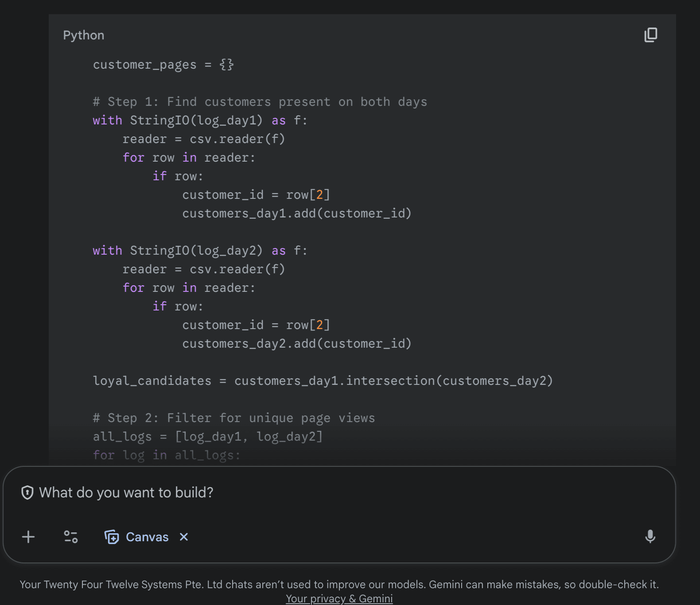Screen dimensions: 700x605
Task: Click the Canvas icon chip
Action: click(112, 537)
